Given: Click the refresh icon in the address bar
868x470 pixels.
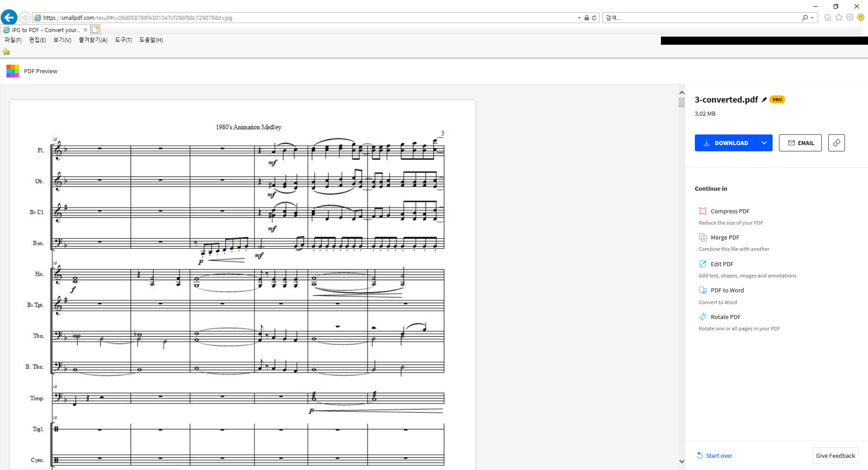Looking at the screenshot, I should (594, 18).
